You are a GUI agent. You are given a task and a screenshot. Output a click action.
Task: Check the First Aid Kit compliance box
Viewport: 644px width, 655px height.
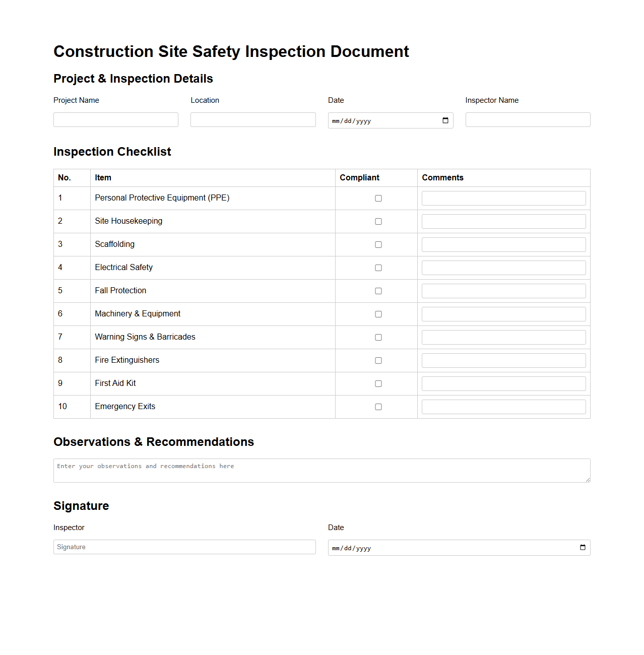click(378, 383)
